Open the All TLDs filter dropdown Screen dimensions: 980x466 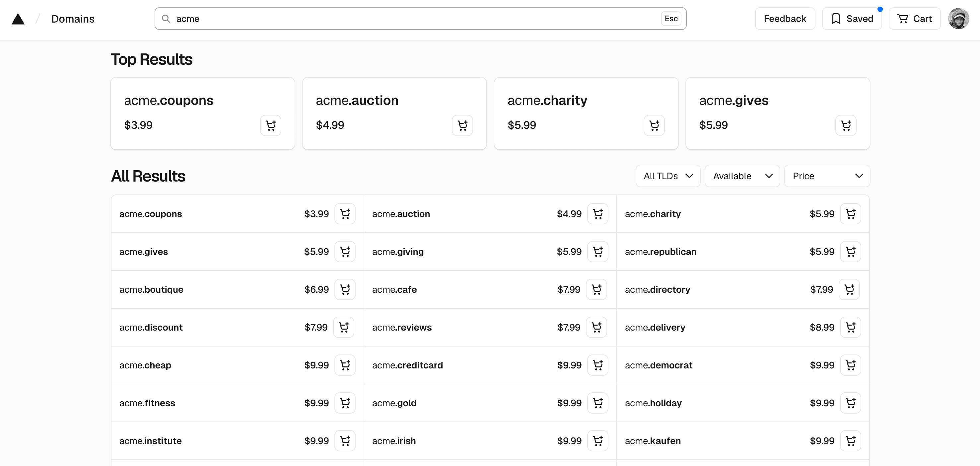tap(668, 176)
